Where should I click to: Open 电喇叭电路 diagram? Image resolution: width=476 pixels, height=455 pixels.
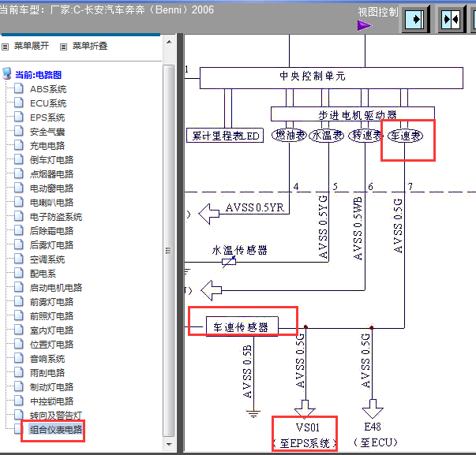click(51, 203)
